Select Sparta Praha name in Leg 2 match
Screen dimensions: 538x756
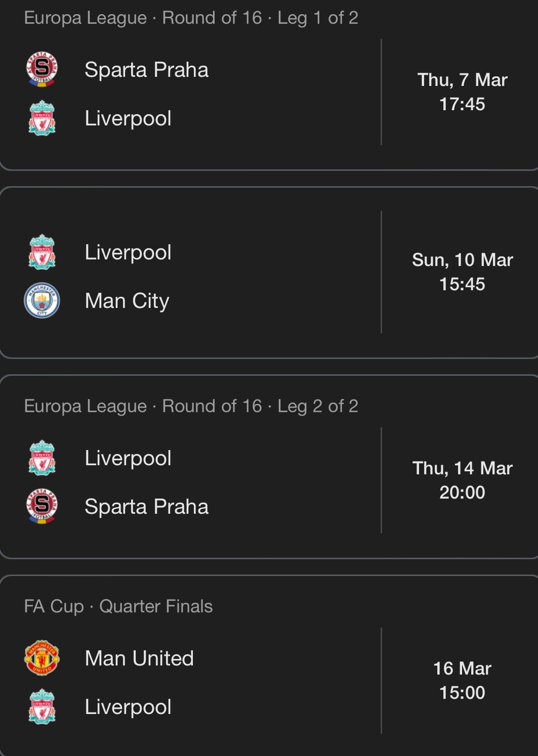(146, 507)
